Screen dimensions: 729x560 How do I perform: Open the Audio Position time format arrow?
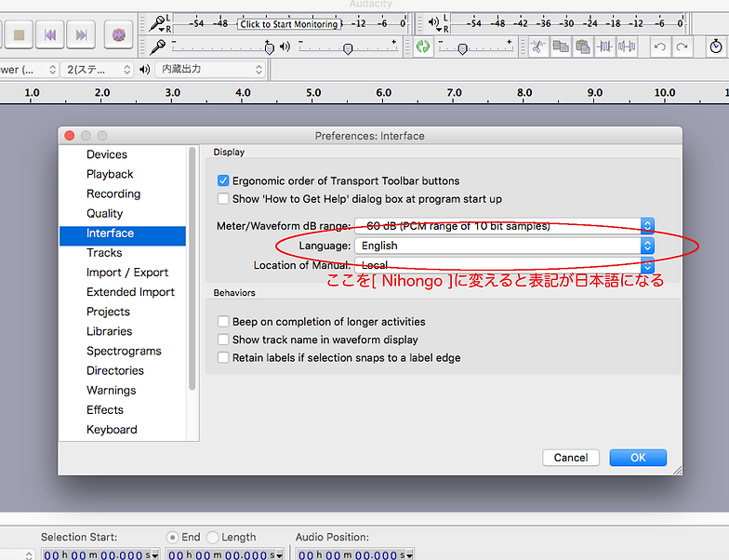tap(409, 554)
